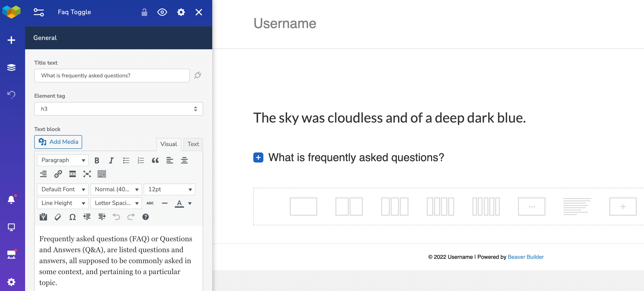
Task: Open the Tree View layers icon
Action: click(x=11, y=68)
